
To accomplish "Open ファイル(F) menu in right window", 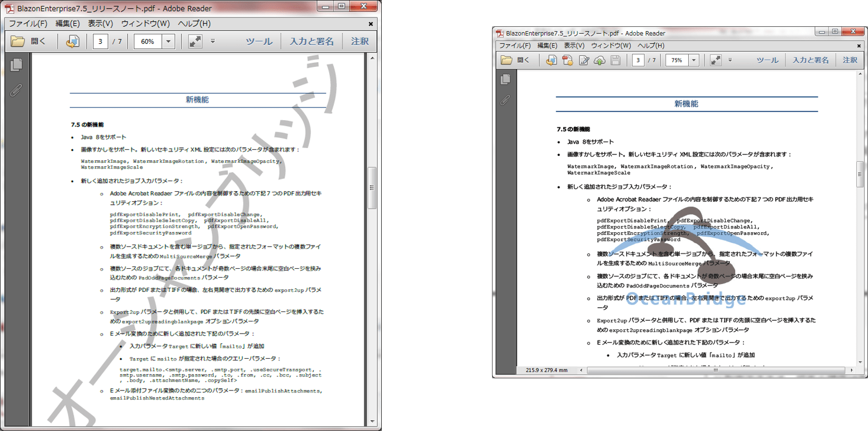I will click(515, 45).
